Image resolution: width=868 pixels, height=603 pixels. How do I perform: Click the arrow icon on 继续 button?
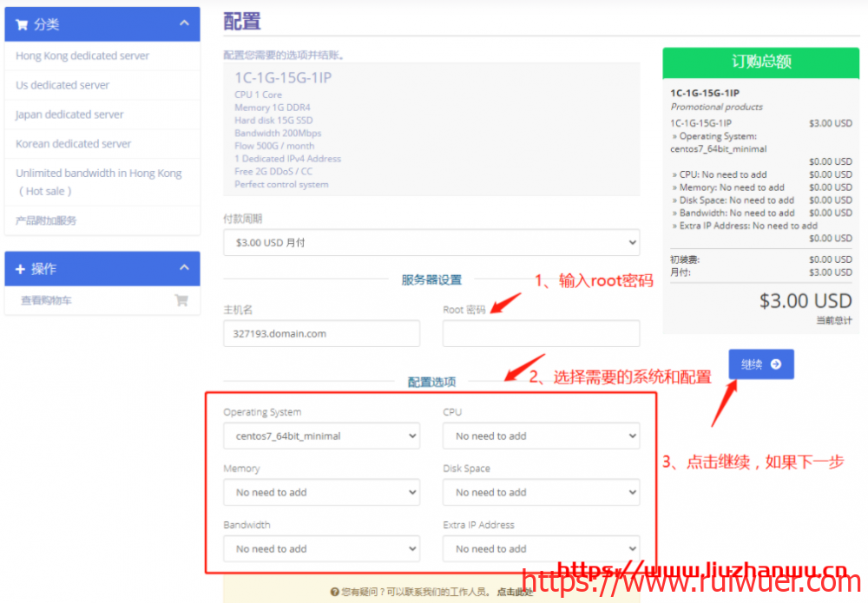[775, 364]
